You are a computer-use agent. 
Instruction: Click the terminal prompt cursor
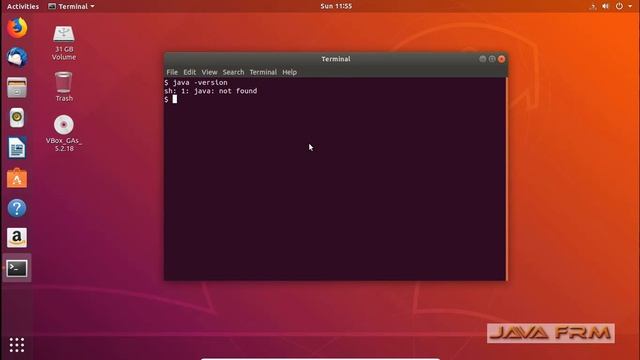click(x=175, y=99)
